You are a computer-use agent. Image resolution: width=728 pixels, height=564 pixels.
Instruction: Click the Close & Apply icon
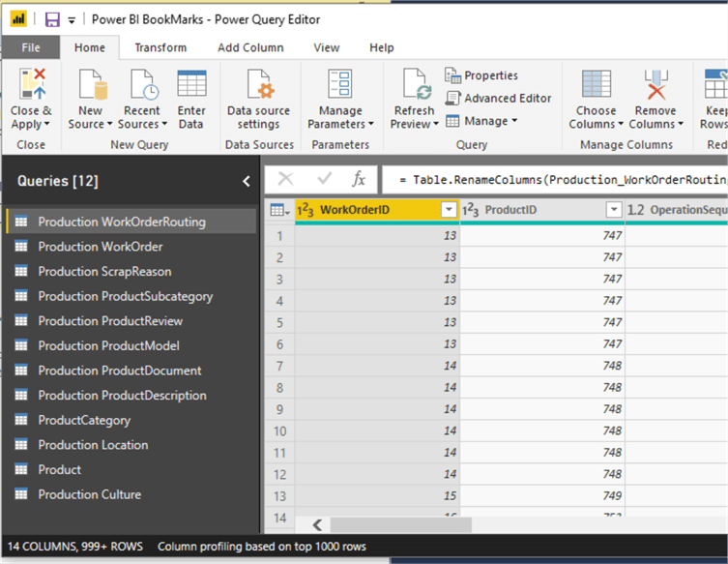click(32, 85)
